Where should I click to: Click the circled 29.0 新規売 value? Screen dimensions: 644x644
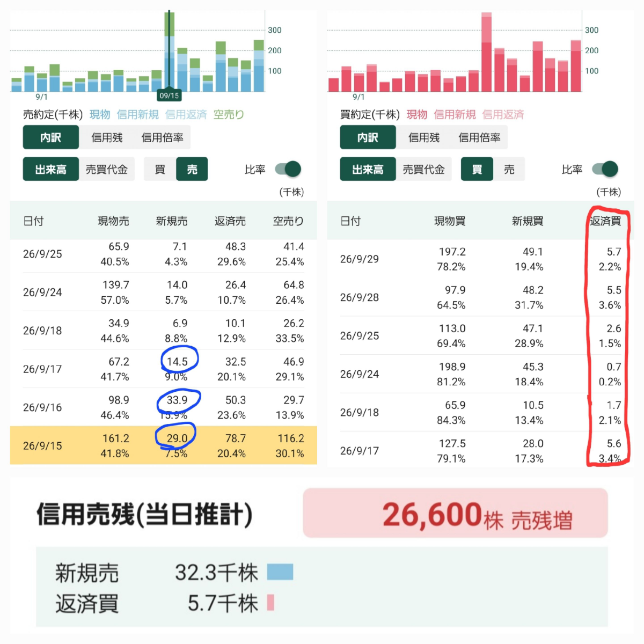tap(177, 438)
